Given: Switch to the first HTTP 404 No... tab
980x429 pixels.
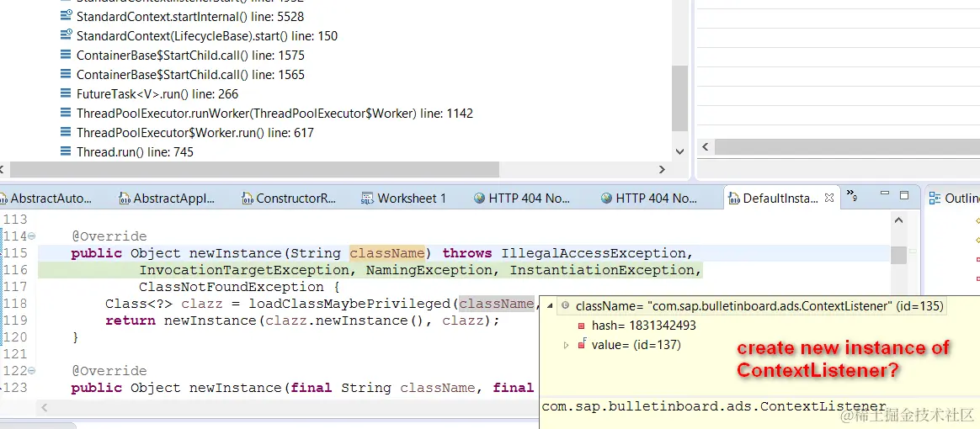Looking at the screenshot, I should [x=522, y=199].
